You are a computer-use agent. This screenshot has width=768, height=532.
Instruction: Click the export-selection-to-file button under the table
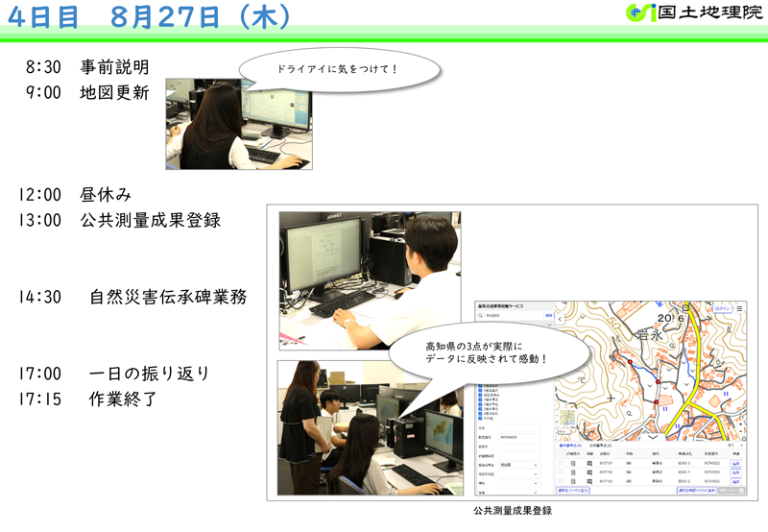pyautogui.click(x=572, y=491)
